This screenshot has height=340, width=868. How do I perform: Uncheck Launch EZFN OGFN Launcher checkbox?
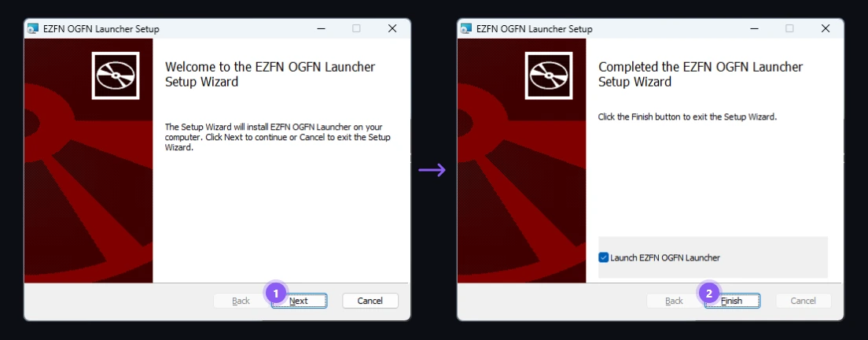603,257
